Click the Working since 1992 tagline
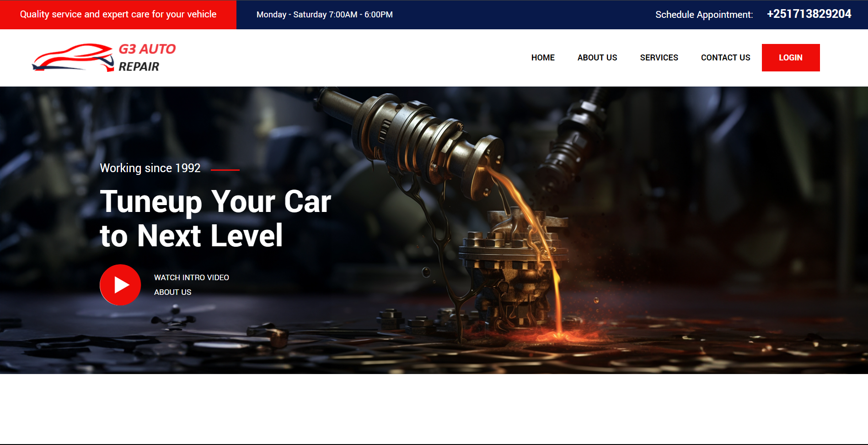The width and height of the screenshot is (868, 445). pos(150,168)
